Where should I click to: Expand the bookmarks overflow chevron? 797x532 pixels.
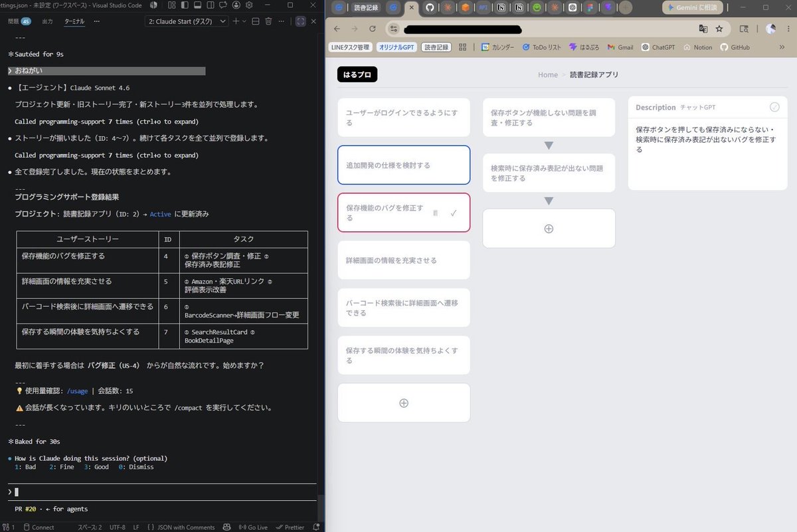pyautogui.click(x=782, y=47)
